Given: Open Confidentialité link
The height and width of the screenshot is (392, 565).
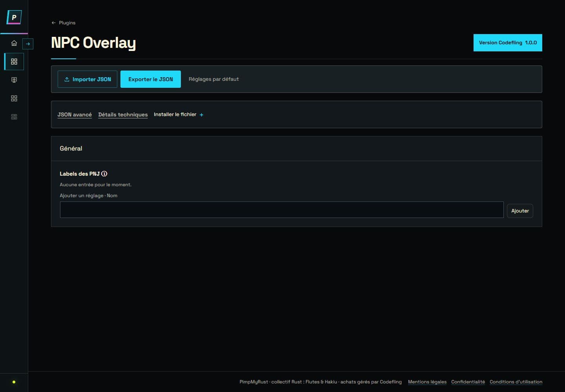Looking at the screenshot, I should point(468,382).
